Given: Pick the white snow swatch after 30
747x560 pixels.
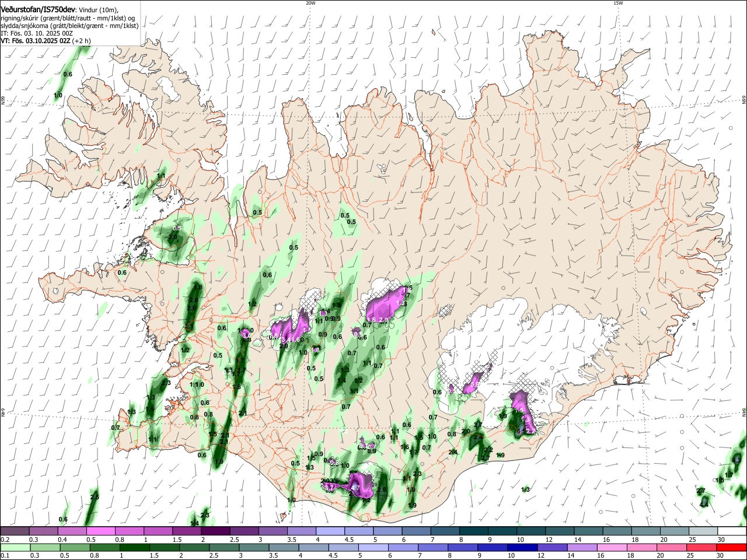Looking at the screenshot, I should 732,531.
